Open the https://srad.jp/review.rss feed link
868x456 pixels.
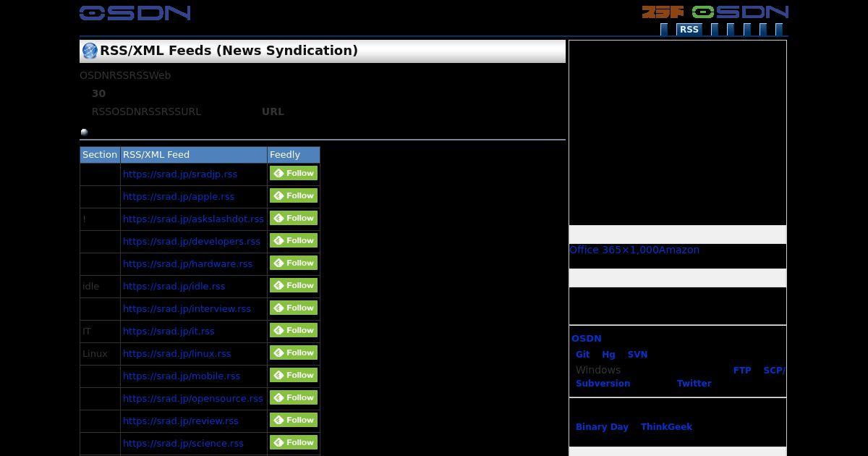coord(180,421)
